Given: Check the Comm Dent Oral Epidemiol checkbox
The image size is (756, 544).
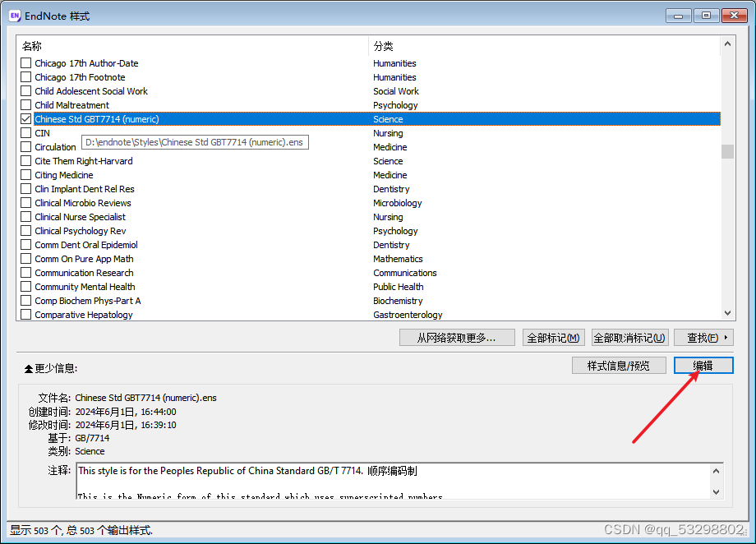Looking at the screenshot, I should [x=26, y=245].
